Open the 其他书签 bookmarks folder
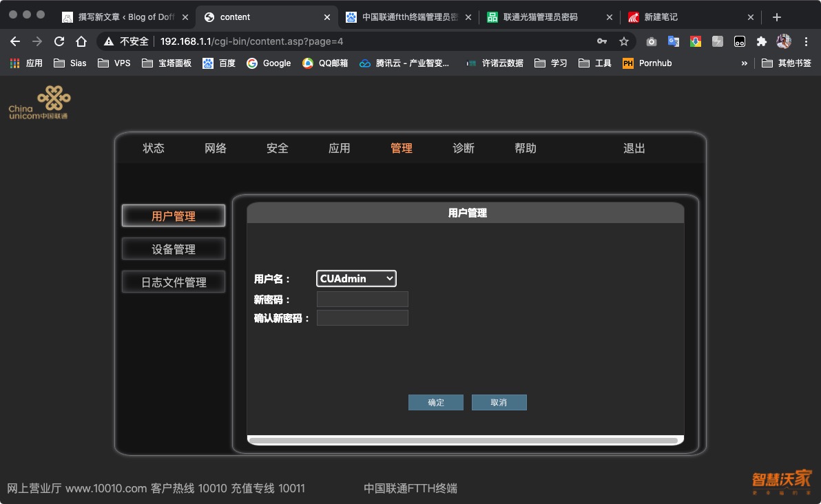 (787, 63)
